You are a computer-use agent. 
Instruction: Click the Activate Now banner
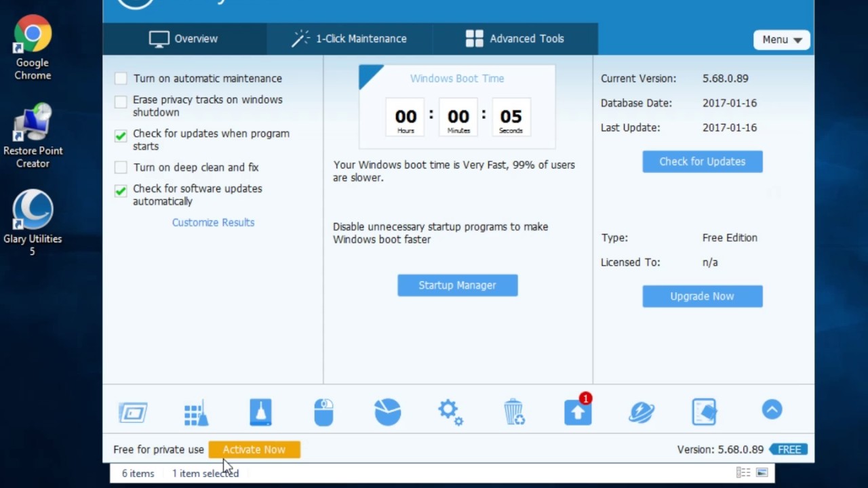pyautogui.click(x=254, y=449)
